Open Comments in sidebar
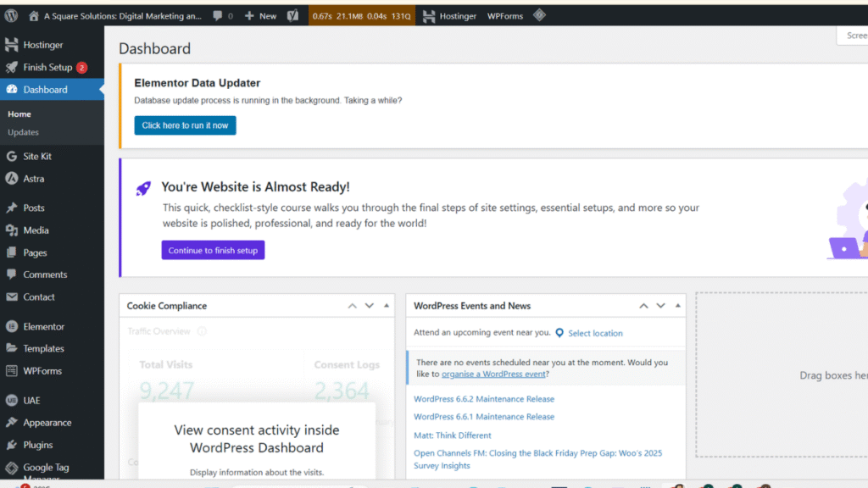 [x=52, y=274]
